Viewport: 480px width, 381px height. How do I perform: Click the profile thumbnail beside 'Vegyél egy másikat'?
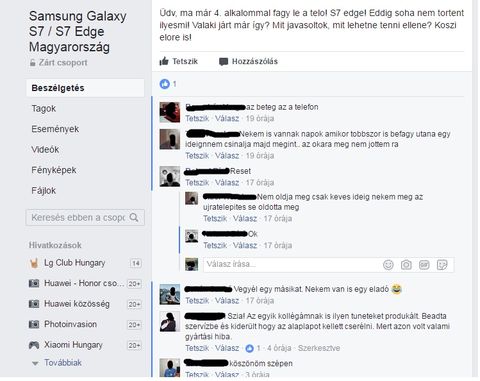click(x=170, y=294)
